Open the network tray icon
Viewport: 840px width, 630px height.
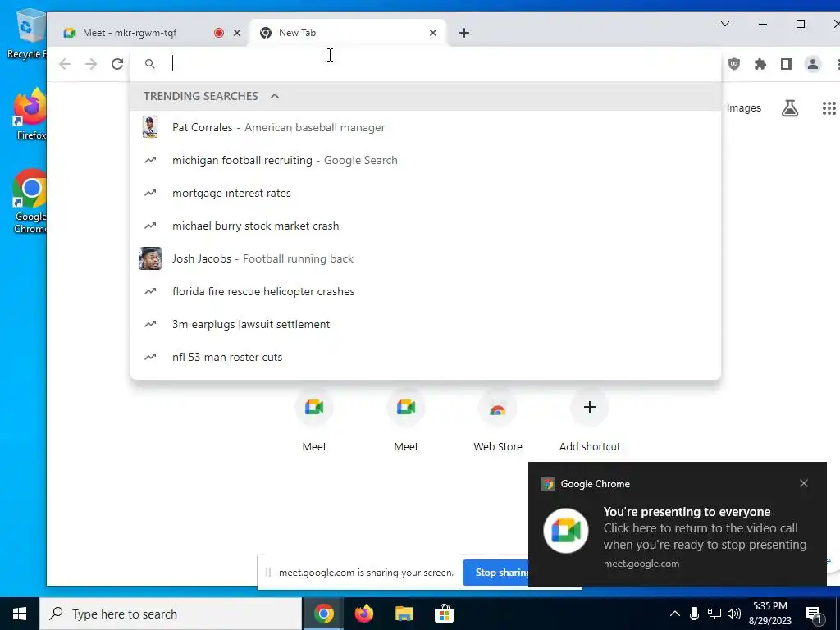714,614
